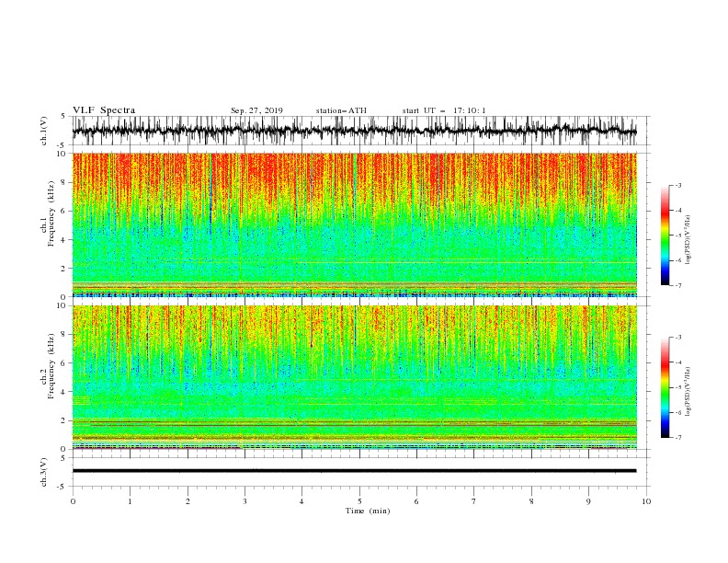Click the "VLF Spectra" plot title
This screenshot has height=563, width=728.
[x=104, y=110]
